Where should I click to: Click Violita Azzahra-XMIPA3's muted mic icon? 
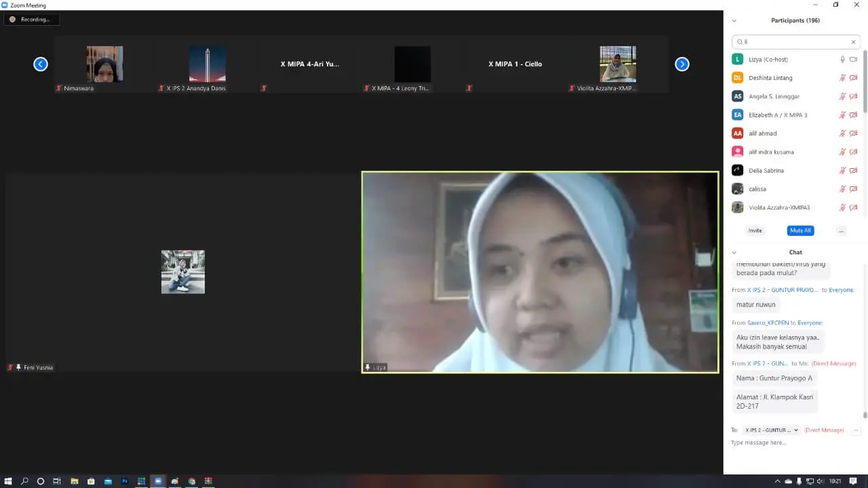coord(842,207)
